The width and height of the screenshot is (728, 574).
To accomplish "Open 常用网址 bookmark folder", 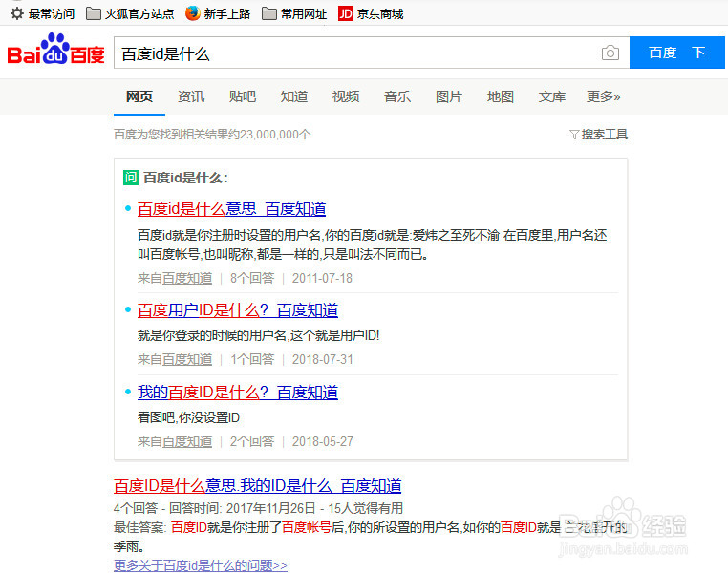I will (x=294, y=14).
